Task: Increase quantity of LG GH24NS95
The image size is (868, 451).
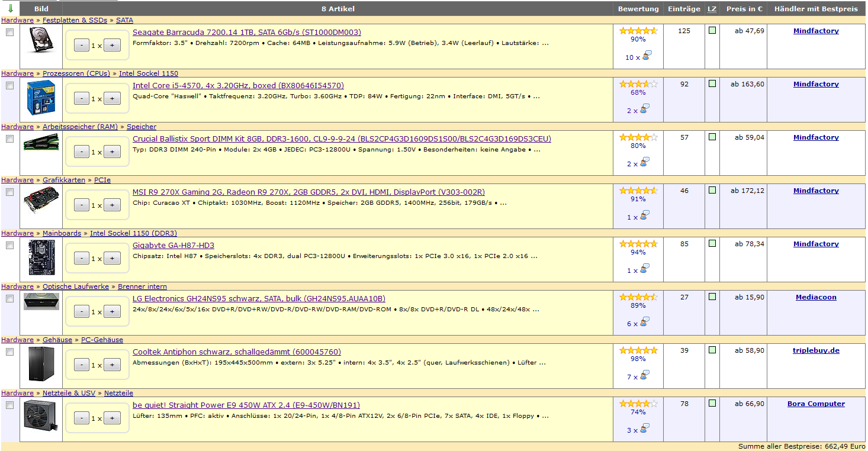Action: tap(112, 311)
